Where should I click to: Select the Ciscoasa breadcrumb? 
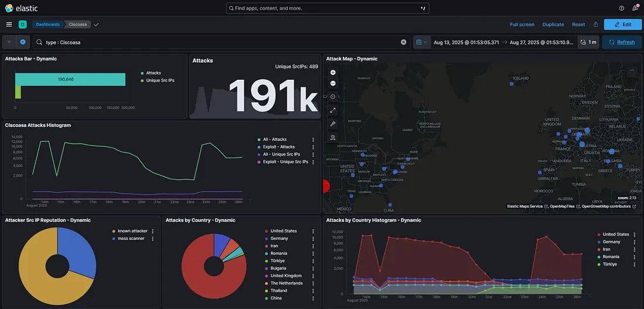click(x=78, y=25)
